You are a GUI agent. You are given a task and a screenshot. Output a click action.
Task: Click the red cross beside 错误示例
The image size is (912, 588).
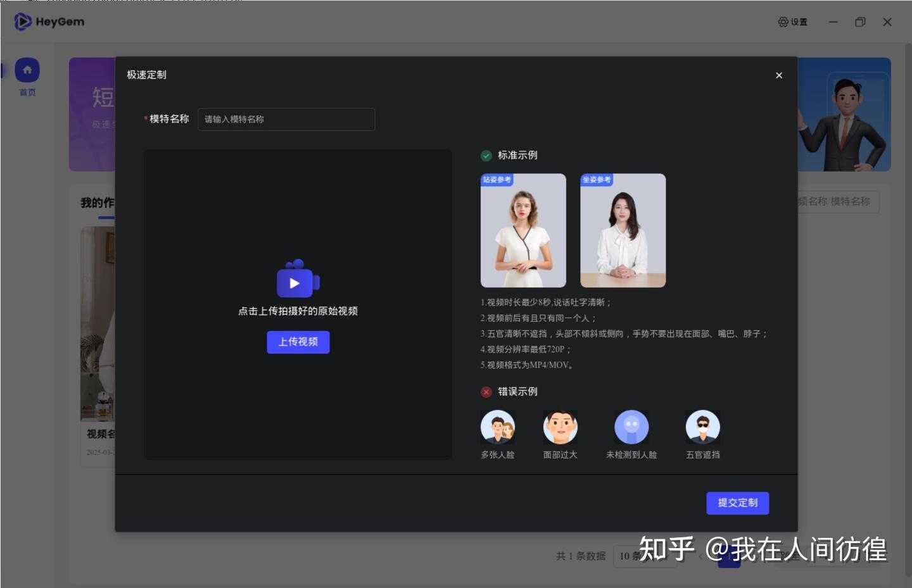click(x=486, y=392)
